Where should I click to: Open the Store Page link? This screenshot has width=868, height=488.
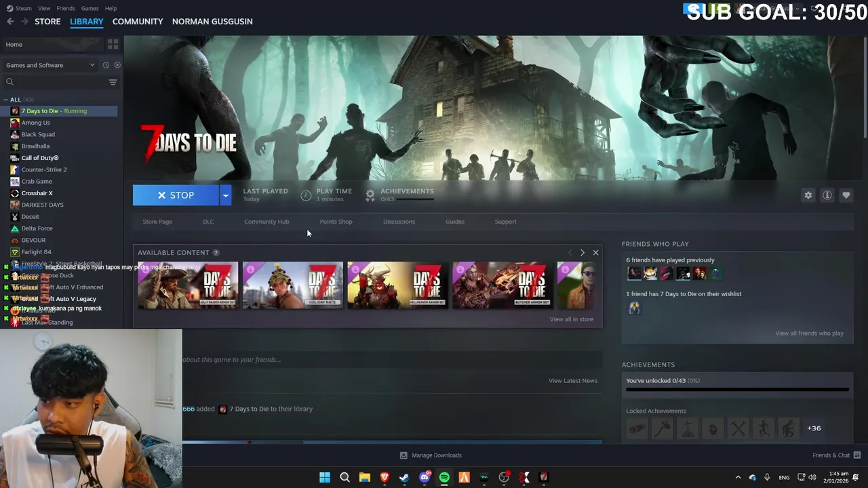click(157, 222)
